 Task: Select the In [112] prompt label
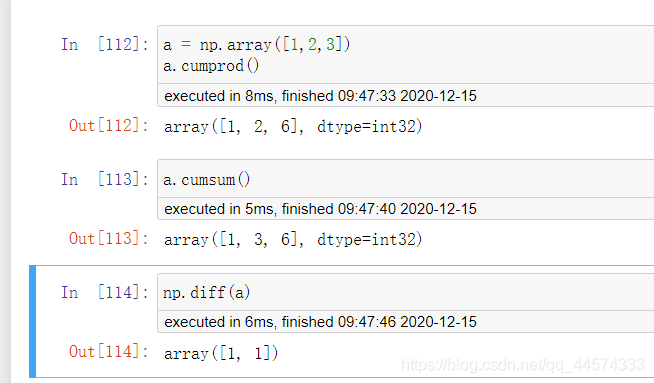coord(105,44)
